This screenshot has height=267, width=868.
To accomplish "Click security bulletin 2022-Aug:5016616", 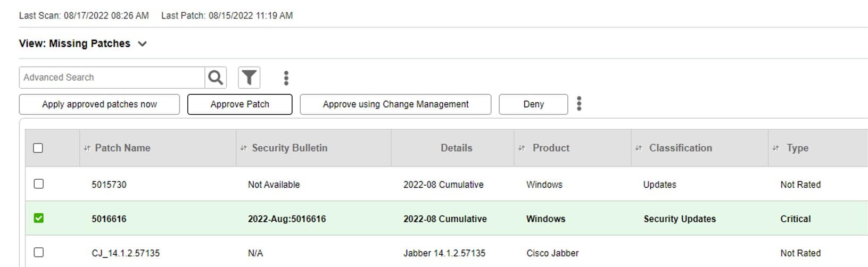I will (x=287, y=219).
